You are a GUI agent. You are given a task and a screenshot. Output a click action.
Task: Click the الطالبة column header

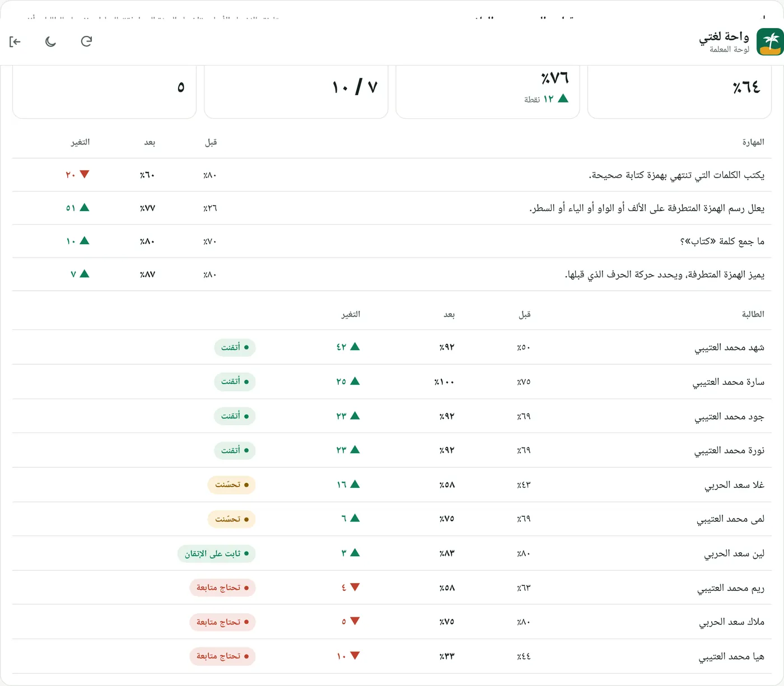tap(753, 314)
